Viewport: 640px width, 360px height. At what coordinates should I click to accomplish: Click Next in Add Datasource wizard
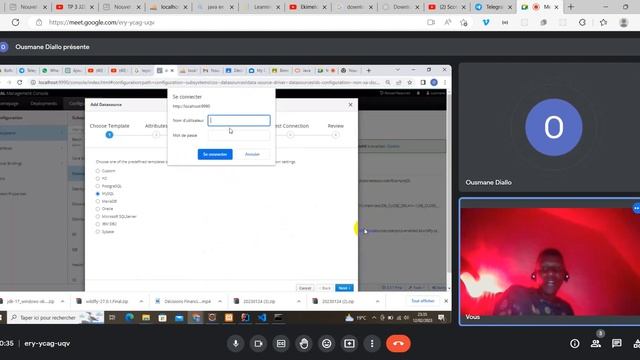point(344,288)
